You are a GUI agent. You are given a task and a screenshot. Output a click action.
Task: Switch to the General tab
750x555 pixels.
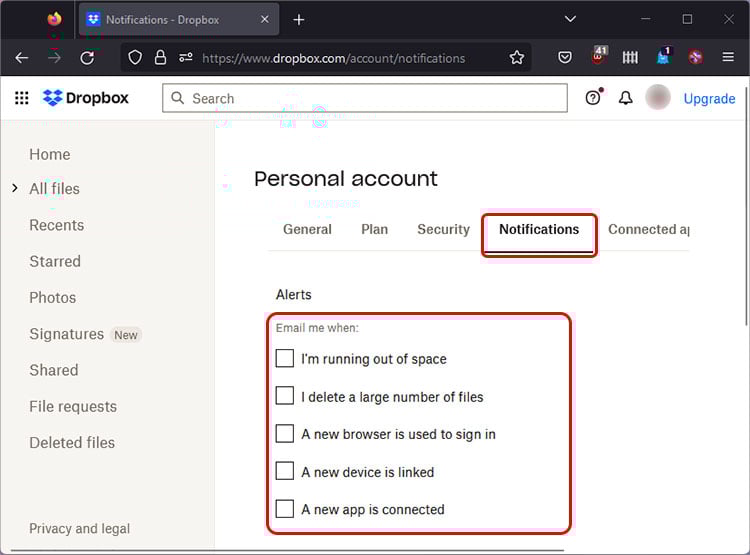pyautogui.click(x=307, y=229)
